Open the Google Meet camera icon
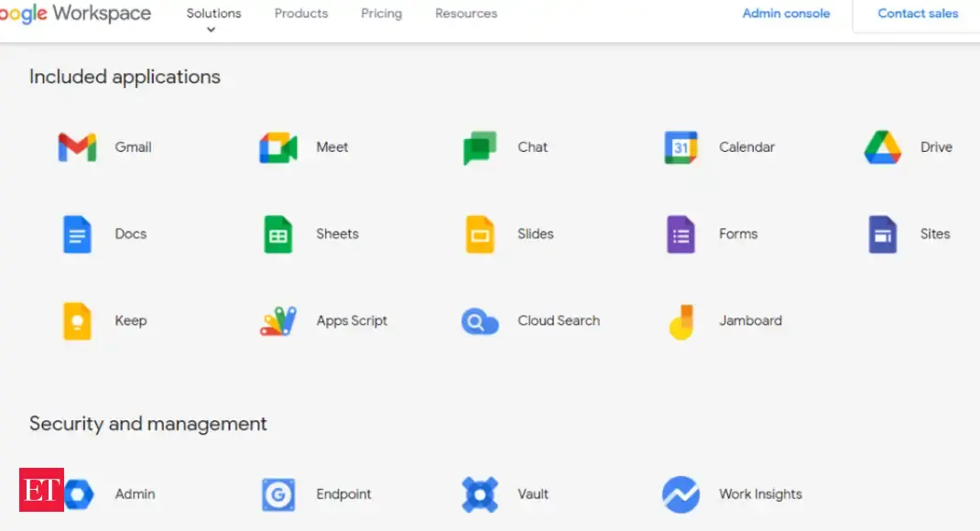Image resolution: width=980 pixels, height=531 pixels. pyautogui.click(x=278, y=147)
